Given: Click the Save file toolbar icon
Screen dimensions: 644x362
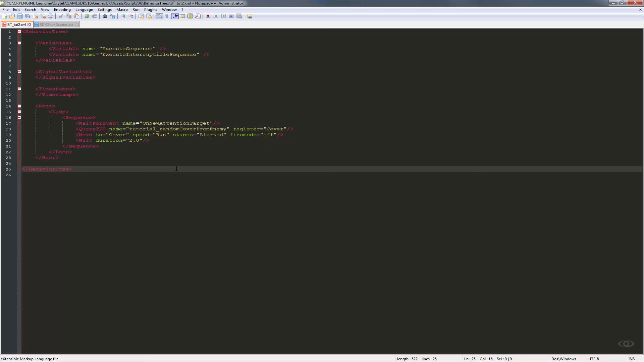Looking at the screenshot, I should pos(20,16).
